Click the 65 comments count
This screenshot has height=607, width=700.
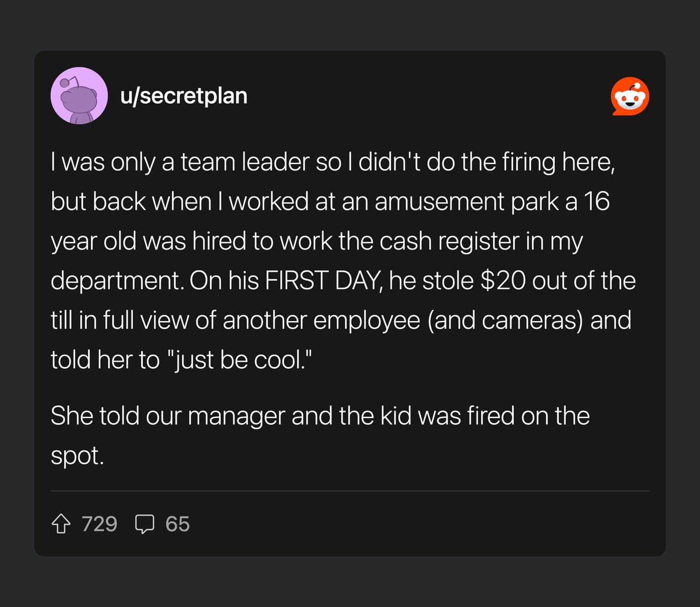177,524
